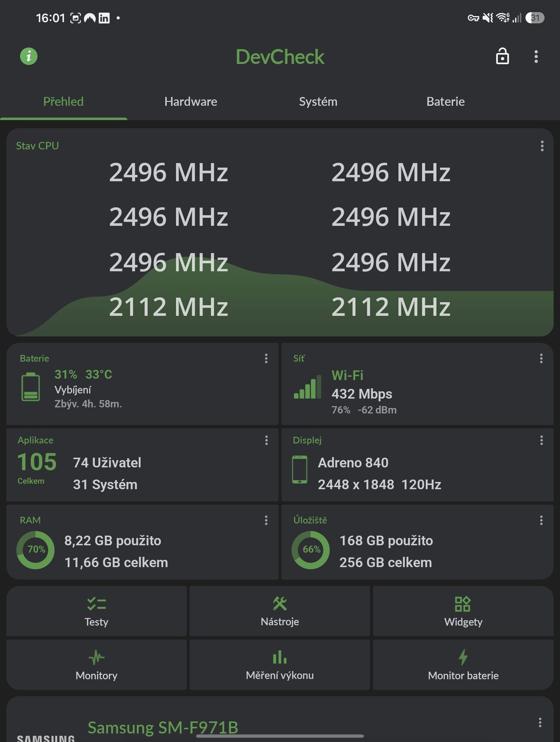560x742 pixels.
Task: Tap the muted sound status icon
Action: (488, 18)
